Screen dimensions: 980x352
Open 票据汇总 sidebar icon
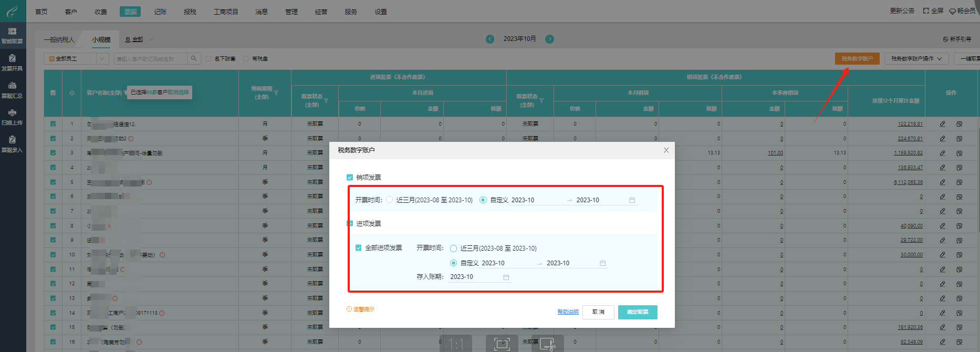12,89
